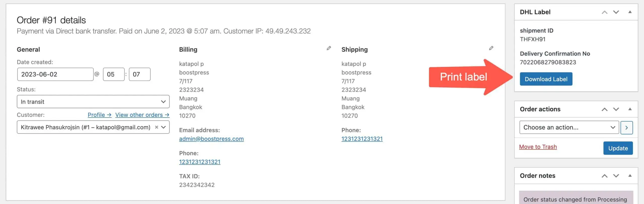
Task: Collapse the Order notes panel
Action: tap(630, 176)
